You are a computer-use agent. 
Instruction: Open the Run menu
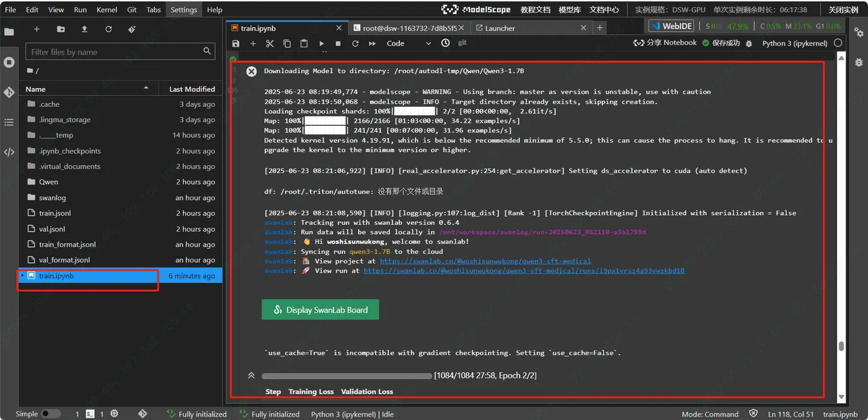click(80, 10)
